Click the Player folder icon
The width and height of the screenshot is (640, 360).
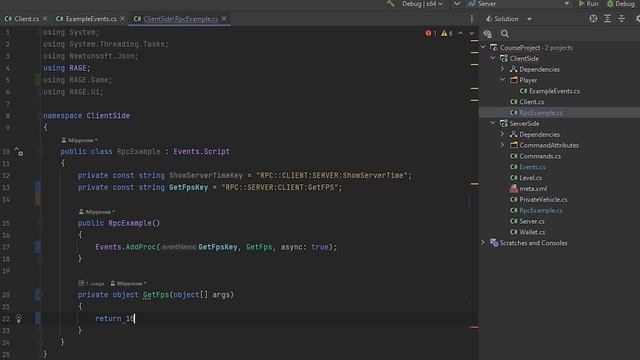coord(513,80)
